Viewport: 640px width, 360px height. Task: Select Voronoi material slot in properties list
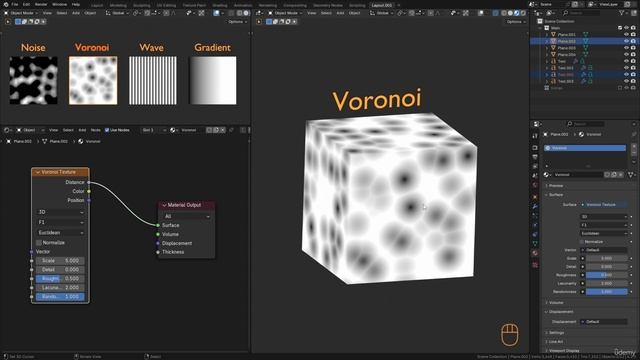584,148
